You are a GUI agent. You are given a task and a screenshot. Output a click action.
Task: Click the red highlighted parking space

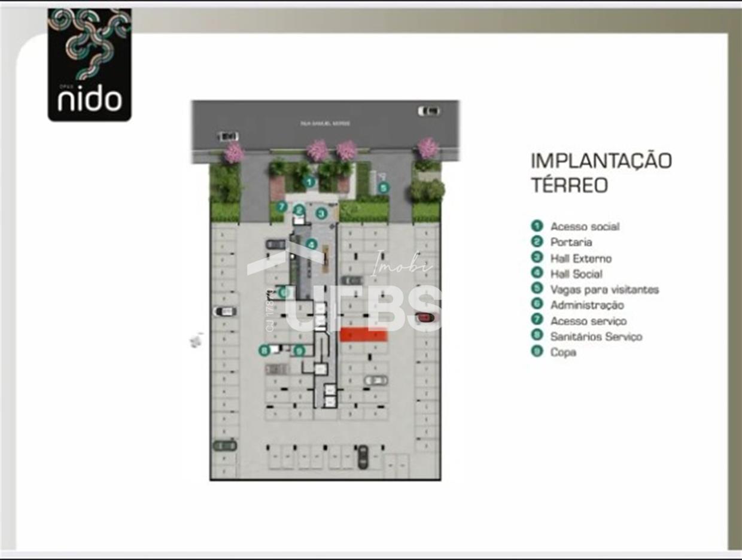pos(364,335)
